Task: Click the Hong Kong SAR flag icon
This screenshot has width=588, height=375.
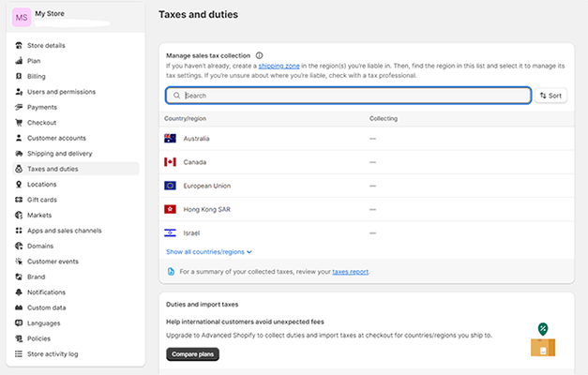Action: pyautogui.click(x=170, y=209)
